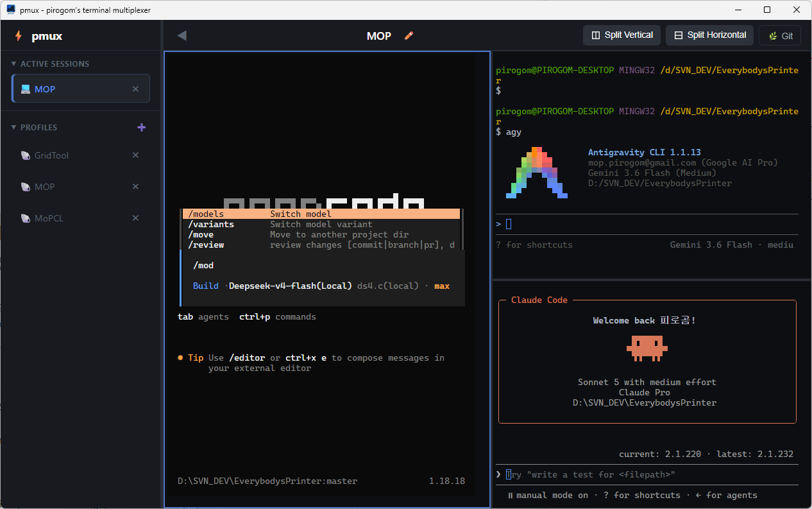Click Split Vertical button

[x=622, y=35]
